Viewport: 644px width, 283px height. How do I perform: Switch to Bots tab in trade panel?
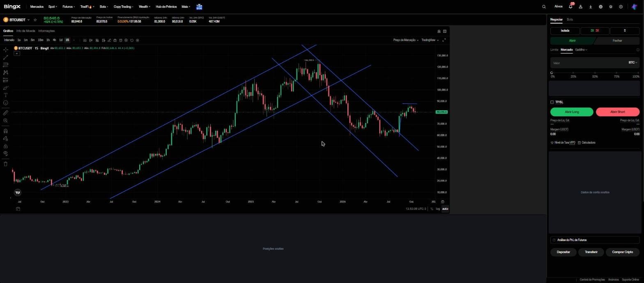click(x=570, y=19)
